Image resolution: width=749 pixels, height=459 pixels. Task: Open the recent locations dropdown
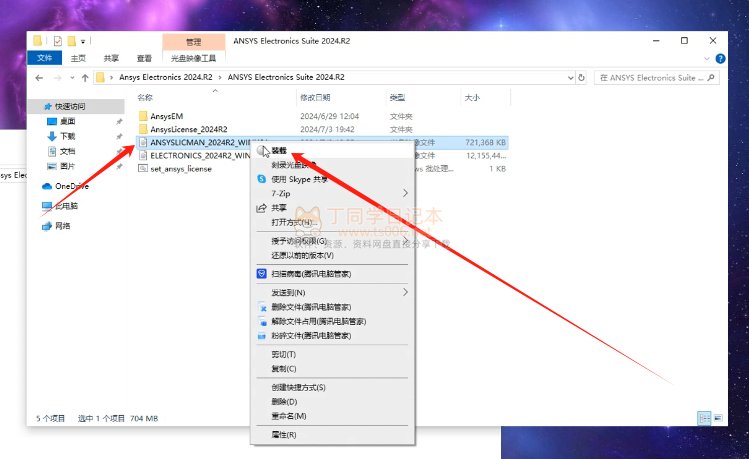coord(72,78)
